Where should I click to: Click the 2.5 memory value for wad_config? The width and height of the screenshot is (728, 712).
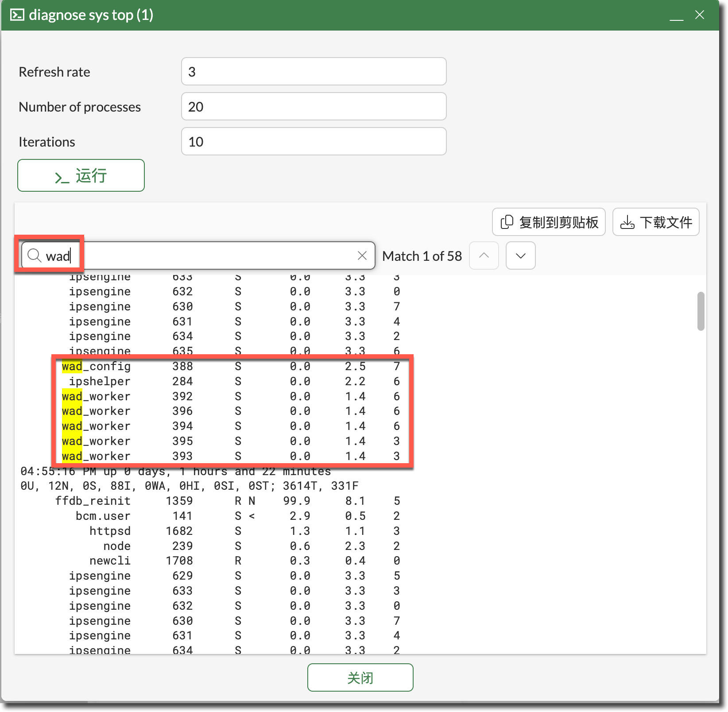pos(355,366)
